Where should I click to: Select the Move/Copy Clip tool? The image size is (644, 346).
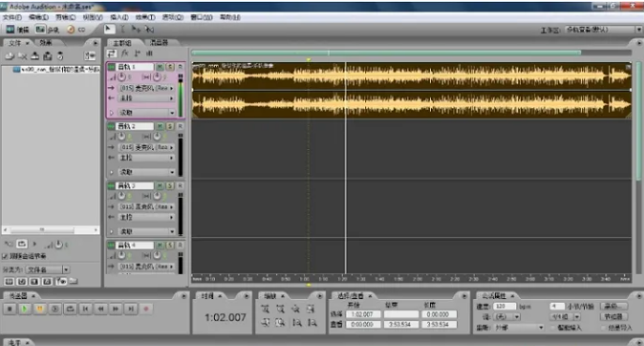tap(135, 29)
